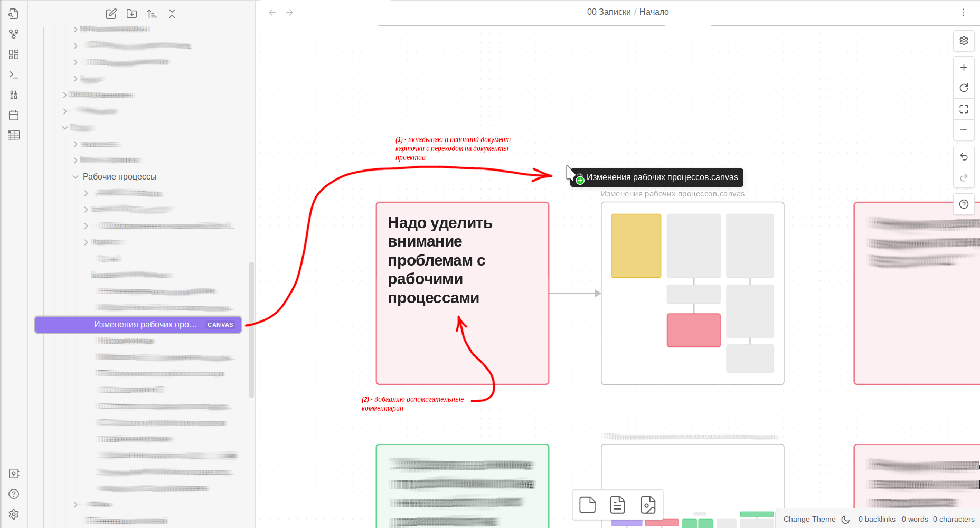Add media from vault to canvas
This screenshot has height=528, width=980.
coord(648,505)
